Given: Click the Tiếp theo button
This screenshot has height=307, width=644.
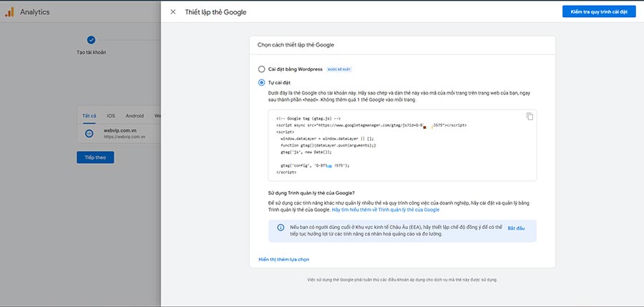Looking at the screenshot, I should pos(95,157).
